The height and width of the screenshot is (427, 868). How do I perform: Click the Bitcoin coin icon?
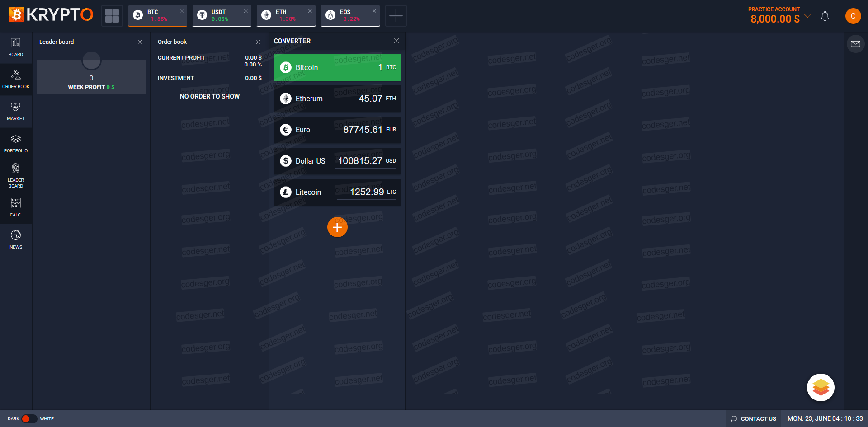click(286, 67)
